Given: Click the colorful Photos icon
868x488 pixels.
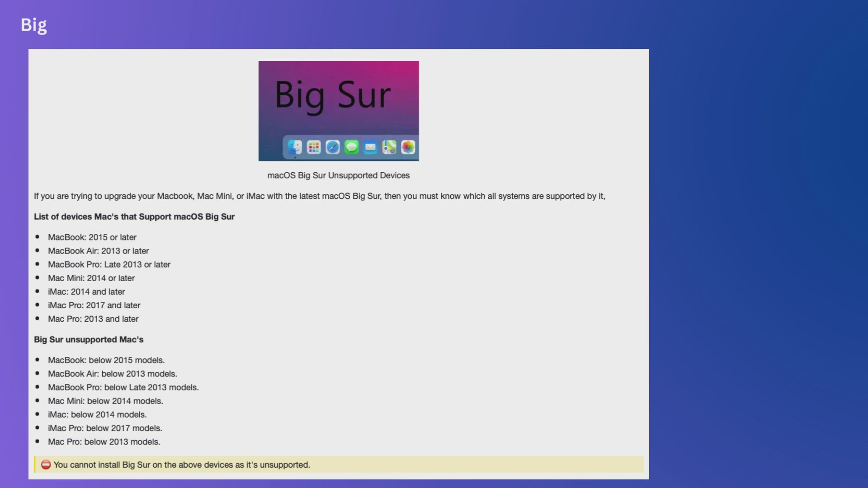Looking at the screenshot, I should [408, 147].
